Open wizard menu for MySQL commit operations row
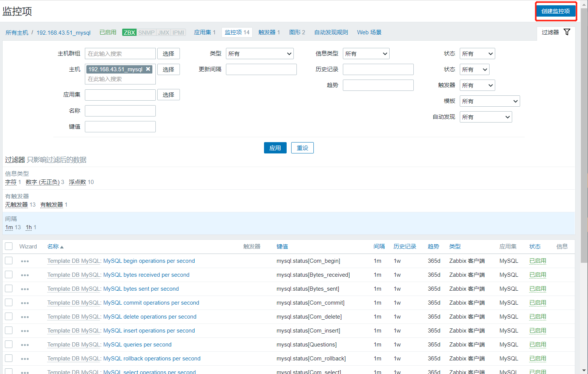This screenshot has width=588, height=374. click(x=25, y=303)
